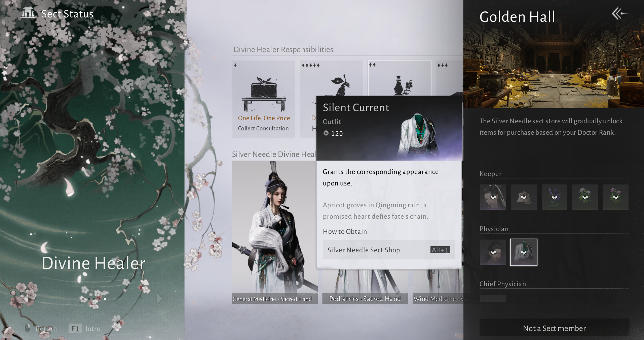Click the 'Apricot groves in Qingming rain' flavor text

coord(375,211)
